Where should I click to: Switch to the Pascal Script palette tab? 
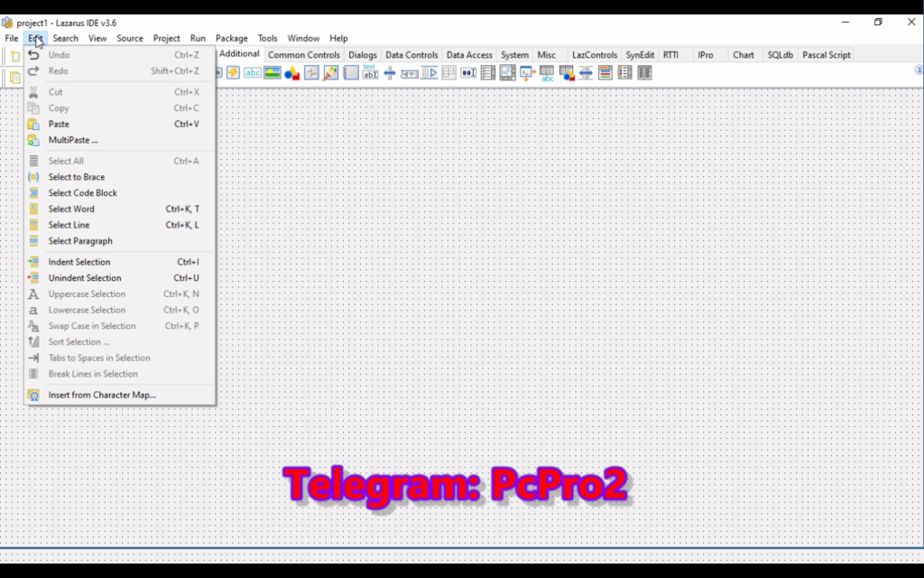pos(826,55)
